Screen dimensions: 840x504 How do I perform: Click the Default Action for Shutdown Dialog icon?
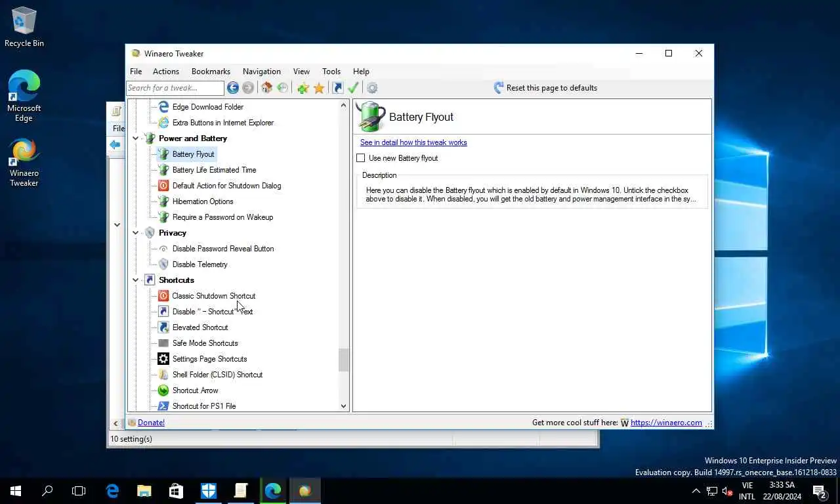[163, 186]
